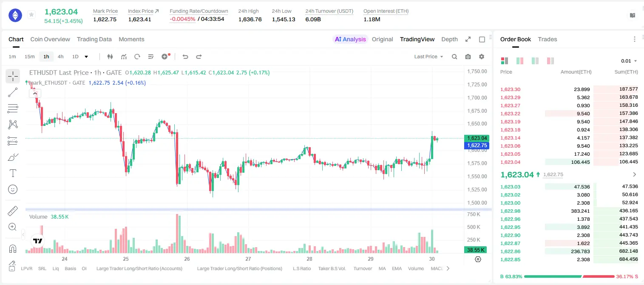Expand more timeframe options arrow
The height and width of the screenshot is (285, 644).
86,57
